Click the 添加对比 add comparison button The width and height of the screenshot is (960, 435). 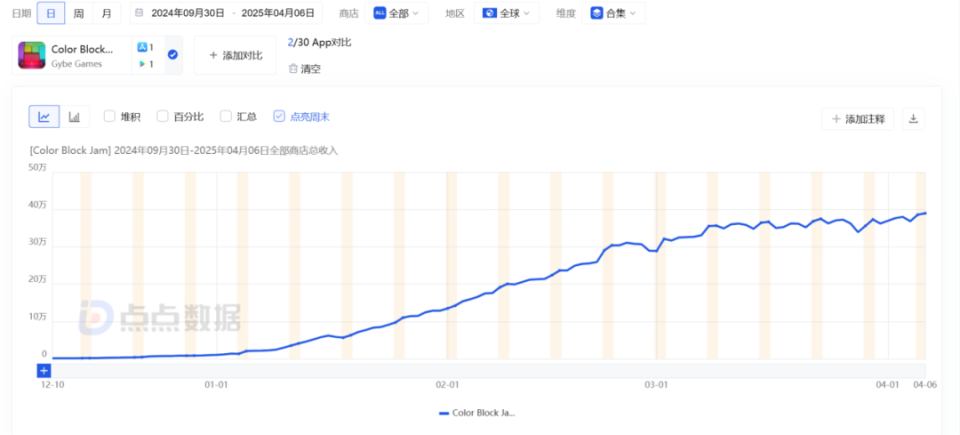(236, 55)
